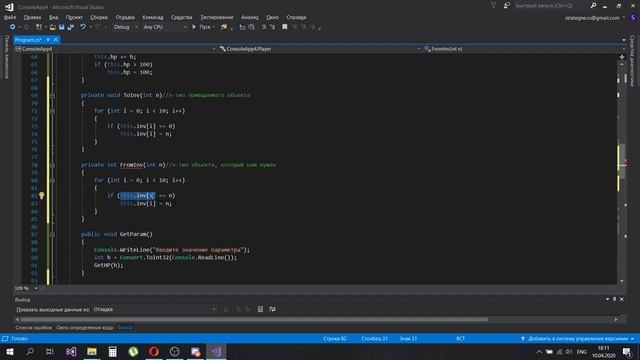The height and width of the screenshot is (360, 640).
Task: Click the Save All toolbar icon
Action: tap(71, 27)
